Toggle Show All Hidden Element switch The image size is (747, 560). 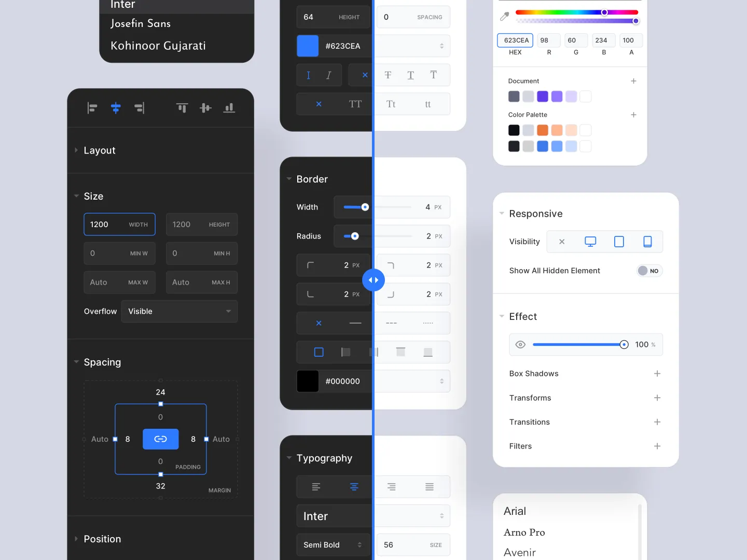coord(649,271)
